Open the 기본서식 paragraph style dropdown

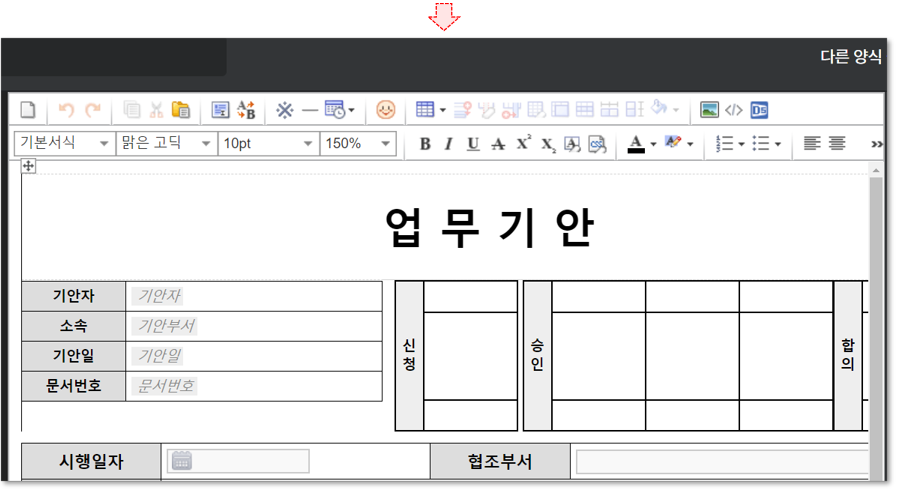[x=63, y=144]
